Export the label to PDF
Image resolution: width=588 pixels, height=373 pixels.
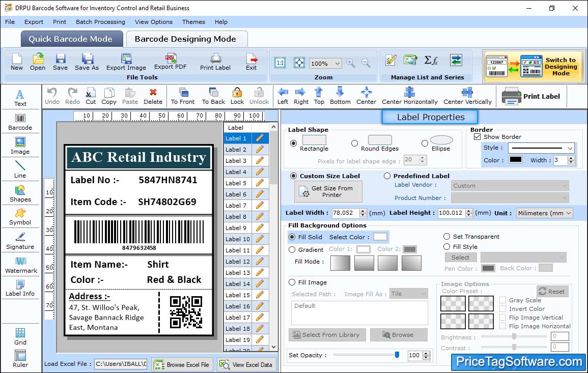pos(170,62)
